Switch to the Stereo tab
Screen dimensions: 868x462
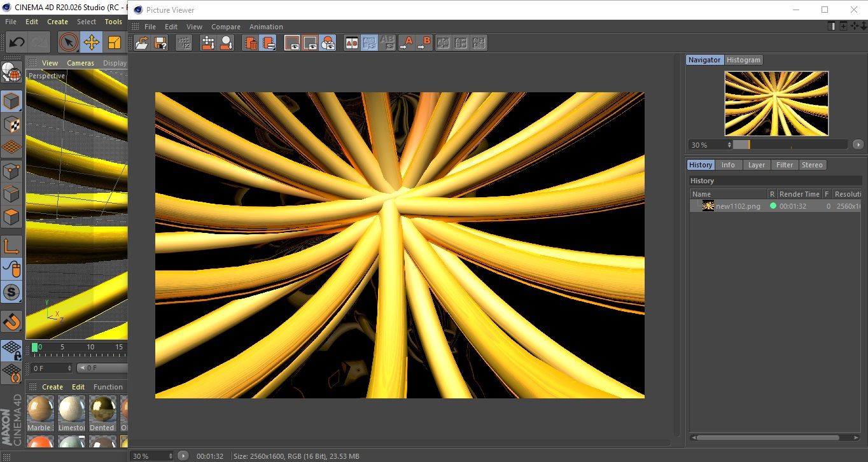tap(812, 165)
